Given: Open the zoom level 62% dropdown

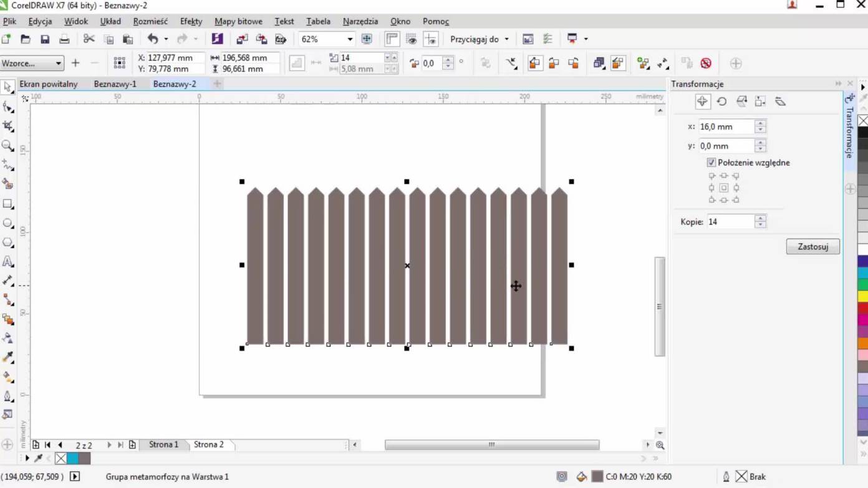Looking at the screenshot, I should 350,39.
